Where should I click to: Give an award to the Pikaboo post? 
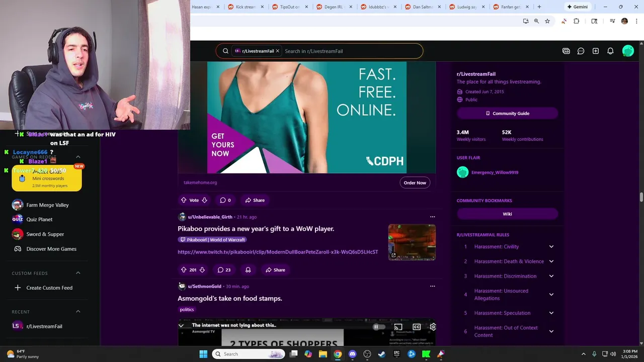[x=248, y=270]
